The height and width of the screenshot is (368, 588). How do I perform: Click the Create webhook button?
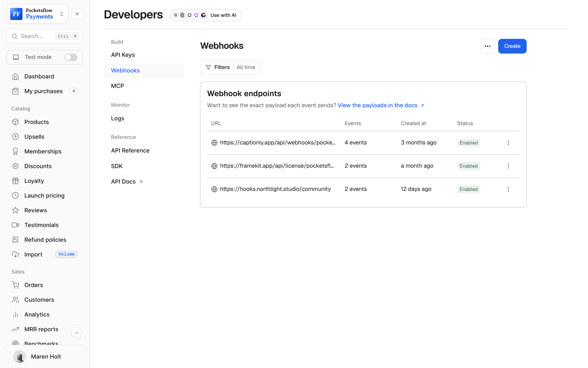coord(512,46)
